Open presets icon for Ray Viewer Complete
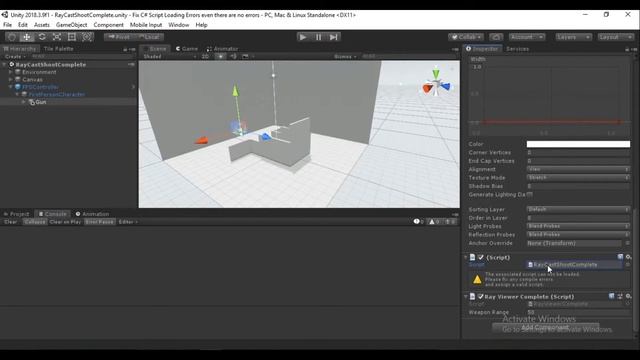This screenshot has width=640, height=360. coord(620,296)
